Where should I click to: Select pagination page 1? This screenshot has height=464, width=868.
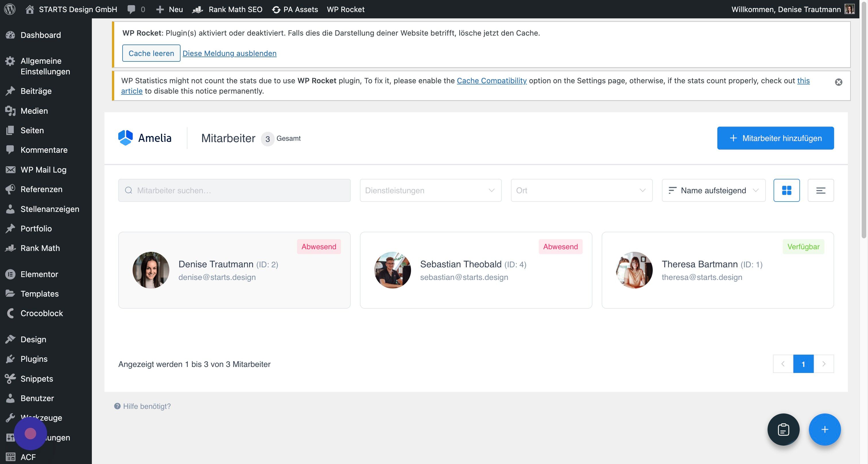click(x=803, y=364)
